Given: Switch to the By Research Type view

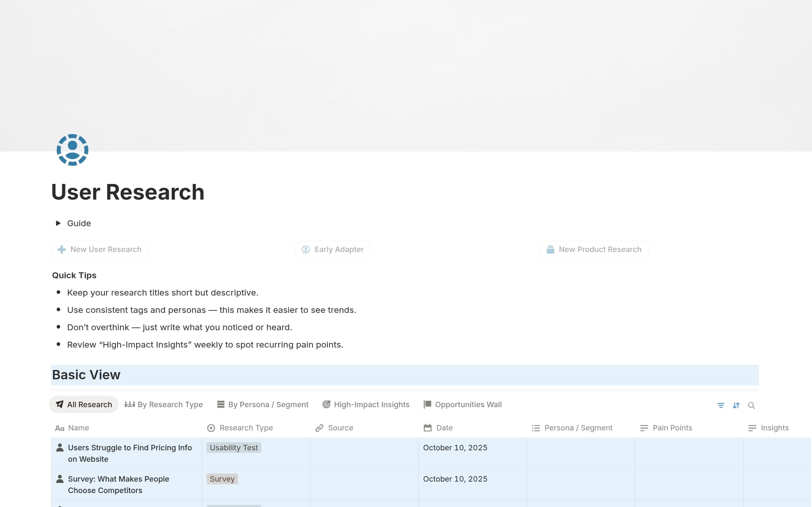Looking at the screenshot, I should pyautogui.click(x=164, y=404).
